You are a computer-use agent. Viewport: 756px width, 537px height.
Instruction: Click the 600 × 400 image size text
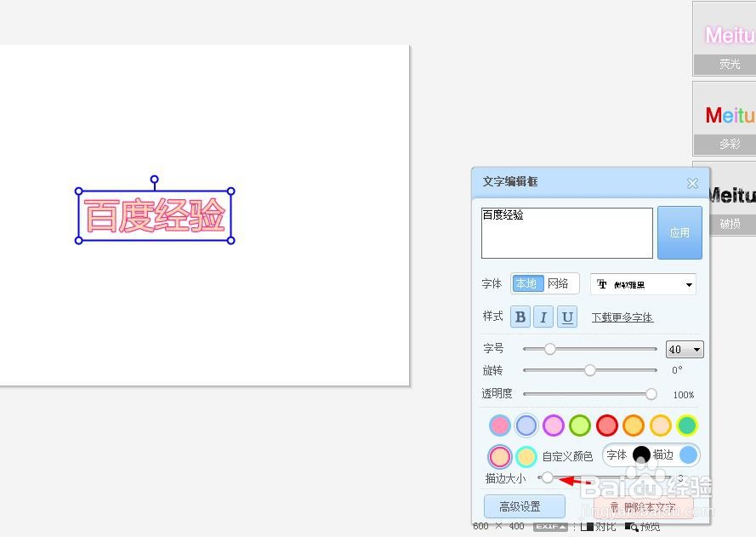tap(498, 526)
